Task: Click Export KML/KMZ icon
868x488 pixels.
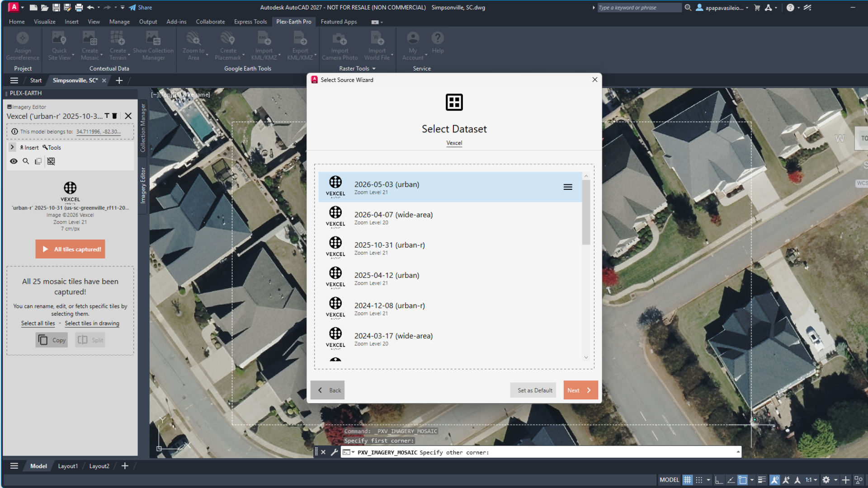Action: pos(300,38)
